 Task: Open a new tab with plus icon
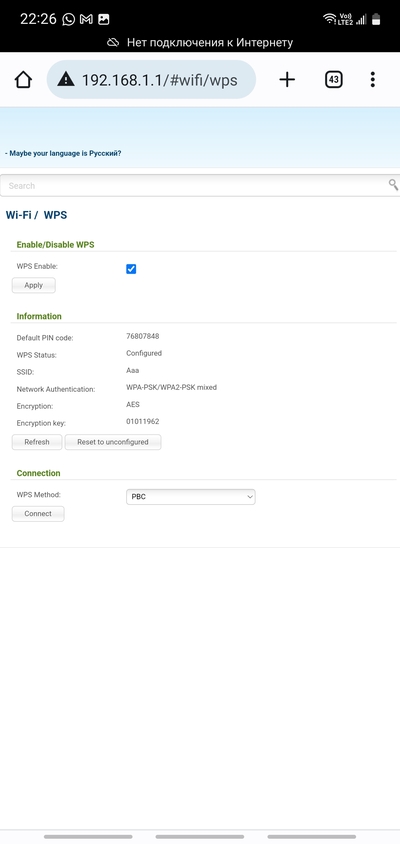(x=287, y=80)
